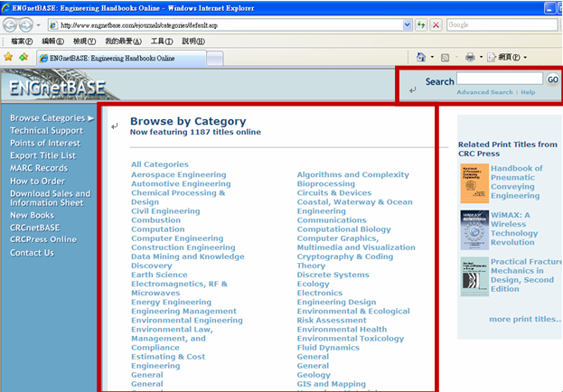Open Algorithms and Complexity category
Image resolution: width=563 pixels, height=392 pixels.
click(x=353, y=175)
